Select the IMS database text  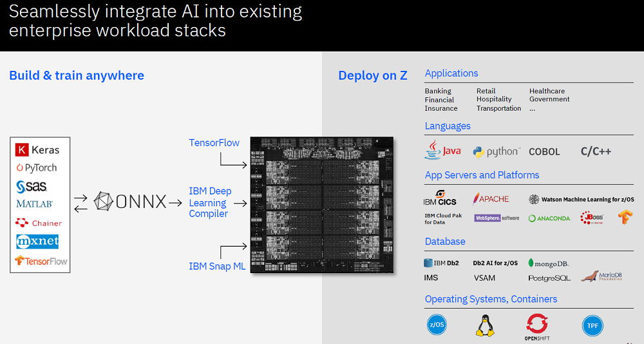[x=431, y=278]
